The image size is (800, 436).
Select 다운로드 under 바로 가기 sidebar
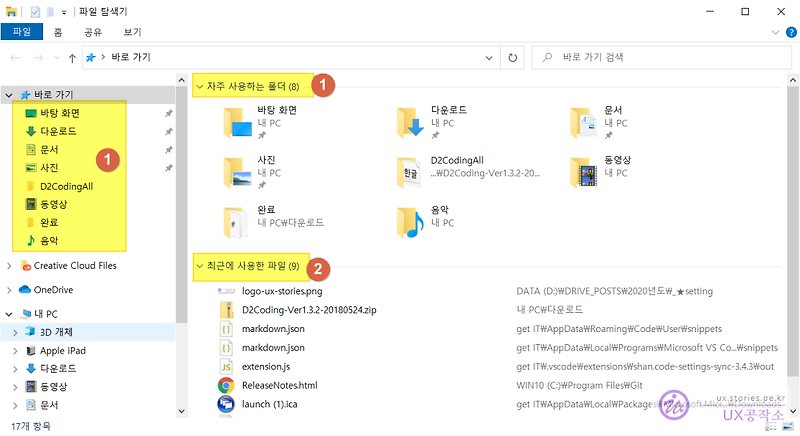pos(58,131)
